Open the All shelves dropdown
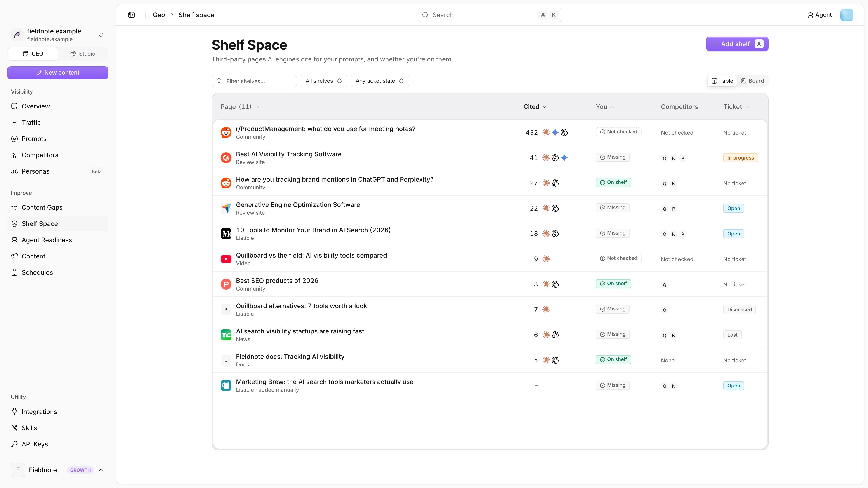The width and height of the screenshot is (868, 488). pyautogui.click(x=323, y=81)
